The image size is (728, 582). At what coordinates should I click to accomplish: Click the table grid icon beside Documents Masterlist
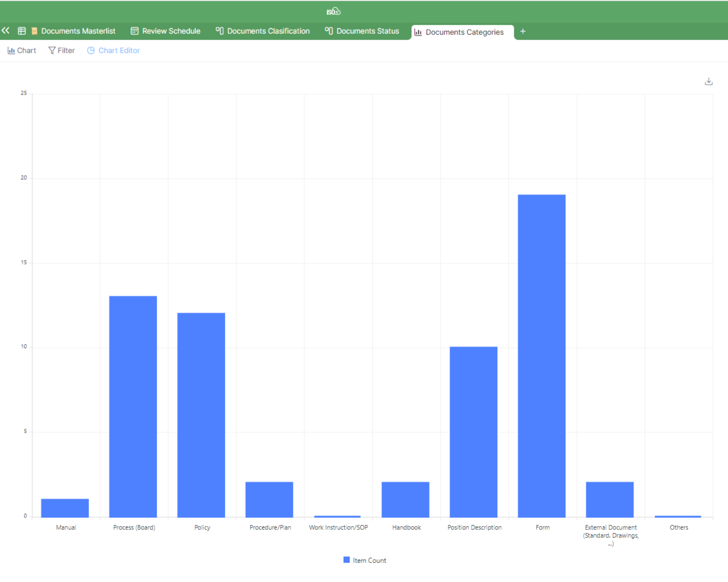(x=21, y=31)
